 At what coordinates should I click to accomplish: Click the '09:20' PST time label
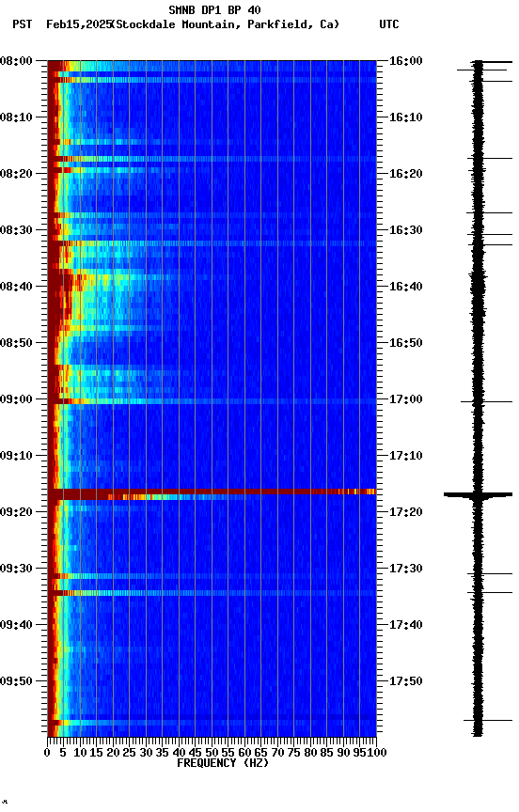[x=16, y=512]
